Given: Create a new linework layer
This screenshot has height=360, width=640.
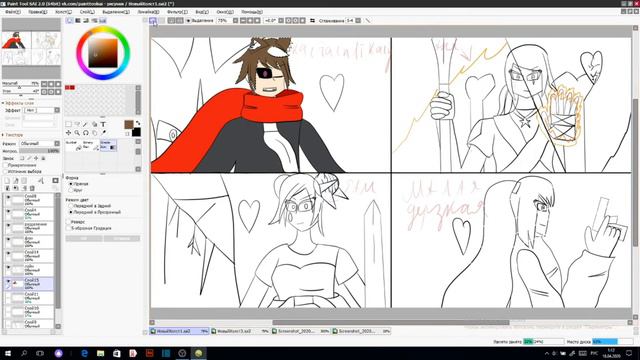Looking at the screenshot, I should [16, 181].
